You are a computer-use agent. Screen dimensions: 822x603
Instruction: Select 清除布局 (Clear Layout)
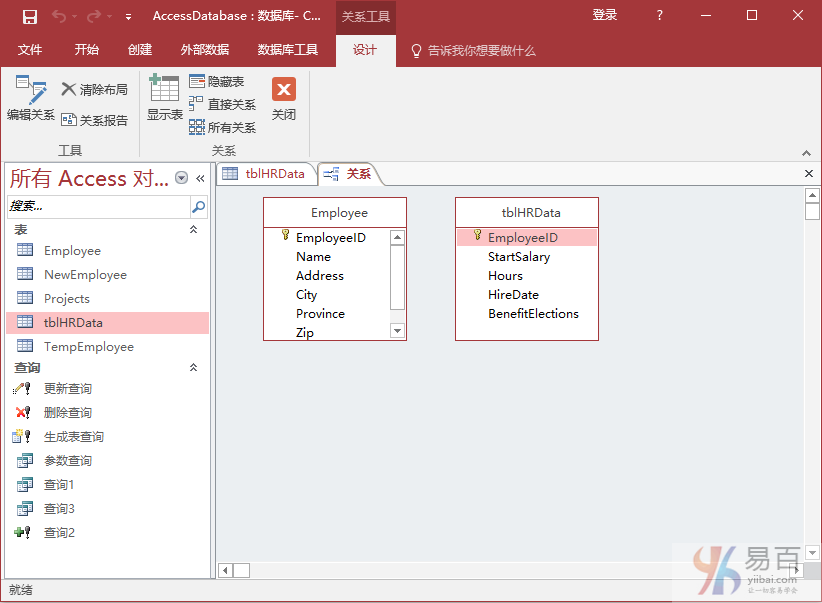pos(94,90)
